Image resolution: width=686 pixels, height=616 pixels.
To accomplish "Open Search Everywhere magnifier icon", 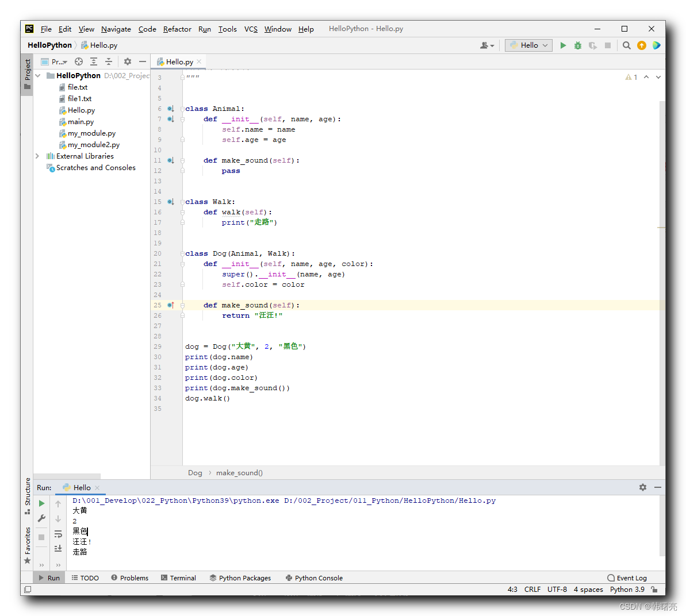I will click(x=627, y=45).
